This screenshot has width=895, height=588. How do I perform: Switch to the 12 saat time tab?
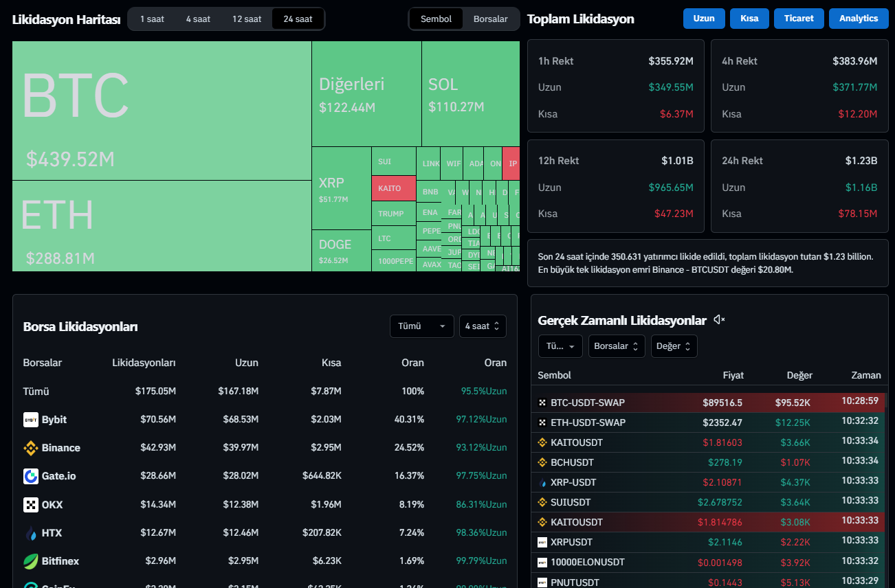pos(247,19)
